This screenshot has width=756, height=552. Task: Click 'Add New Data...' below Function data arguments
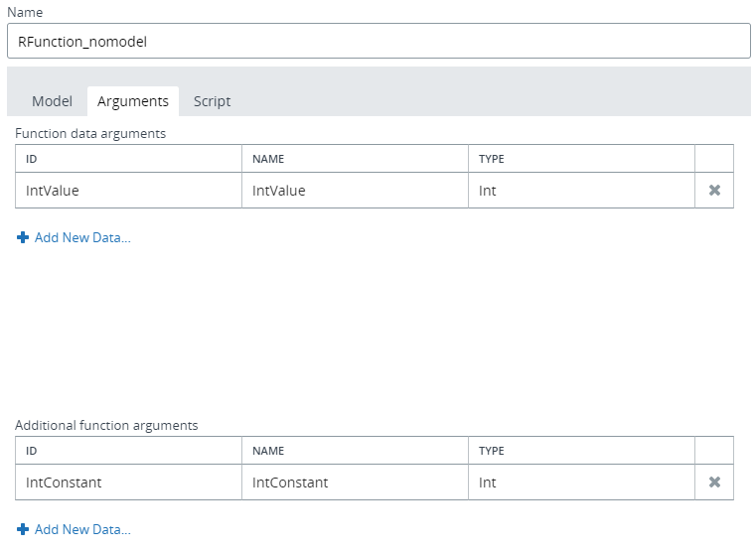pyautogui.click(x=81, y=238)
